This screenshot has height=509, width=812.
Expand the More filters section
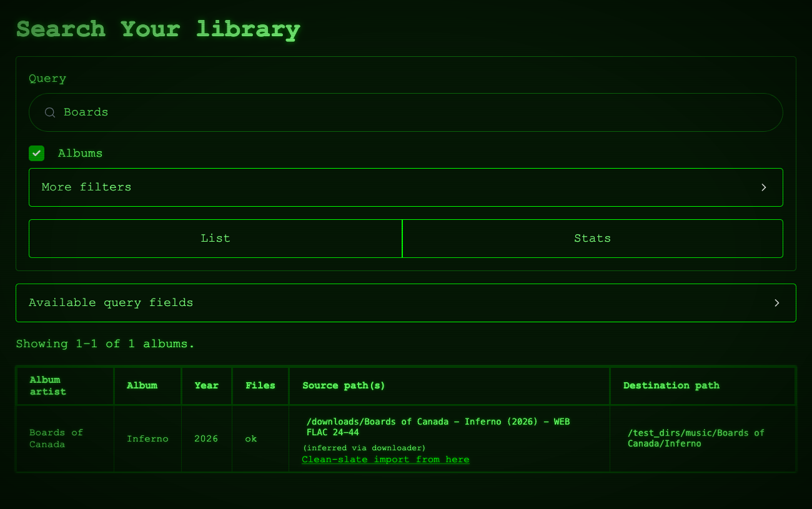pos(406,187)
